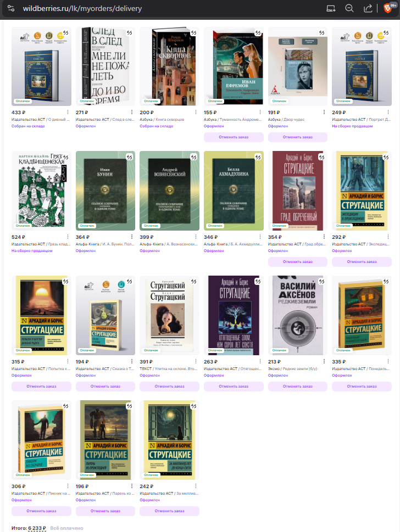Open the Brave Shields lion icon
Screen dimensions: 400x532
[388, 8]
